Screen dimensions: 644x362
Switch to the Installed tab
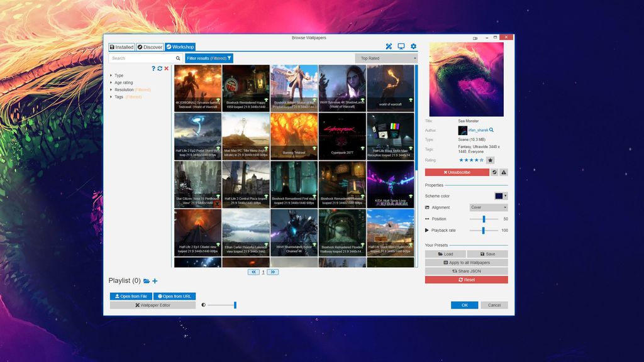121,47
